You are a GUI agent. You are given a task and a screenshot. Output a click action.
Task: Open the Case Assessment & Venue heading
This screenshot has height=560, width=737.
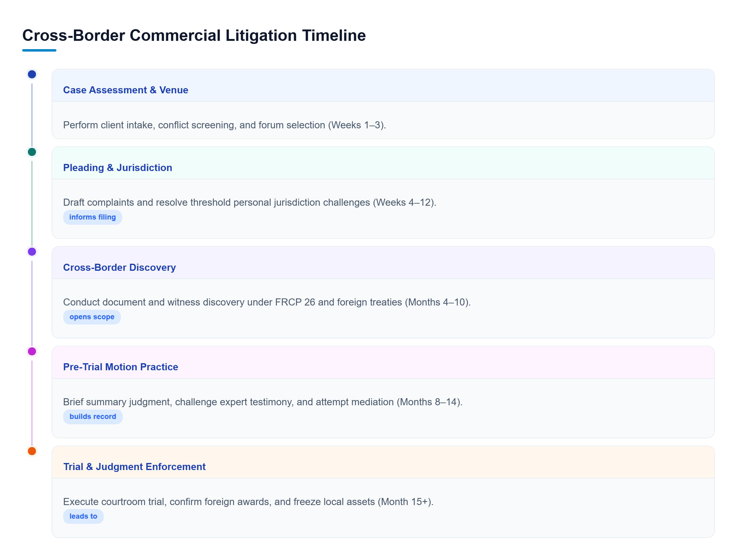pyautogui.click(x=126, y=90)
